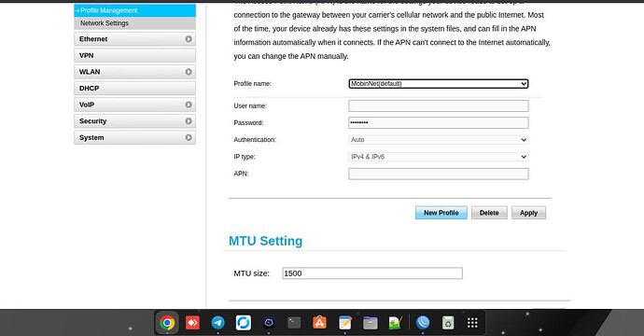Open the Files manager from the dock
This screenshot has height=336, width=644.
pyautogui.click(x=371, y=323)
